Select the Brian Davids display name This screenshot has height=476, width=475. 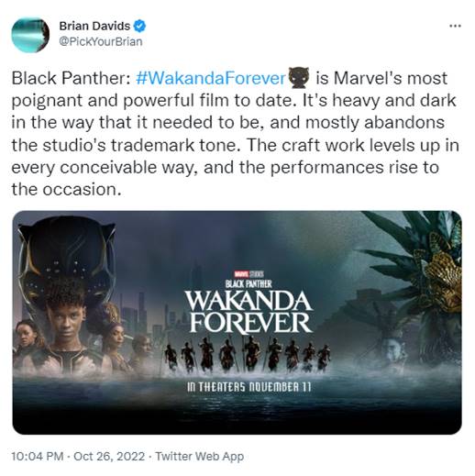(94, 26)
